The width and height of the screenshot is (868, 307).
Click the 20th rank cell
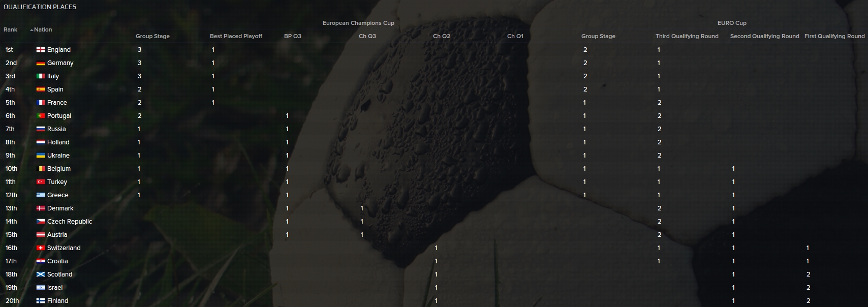(12, 301)
